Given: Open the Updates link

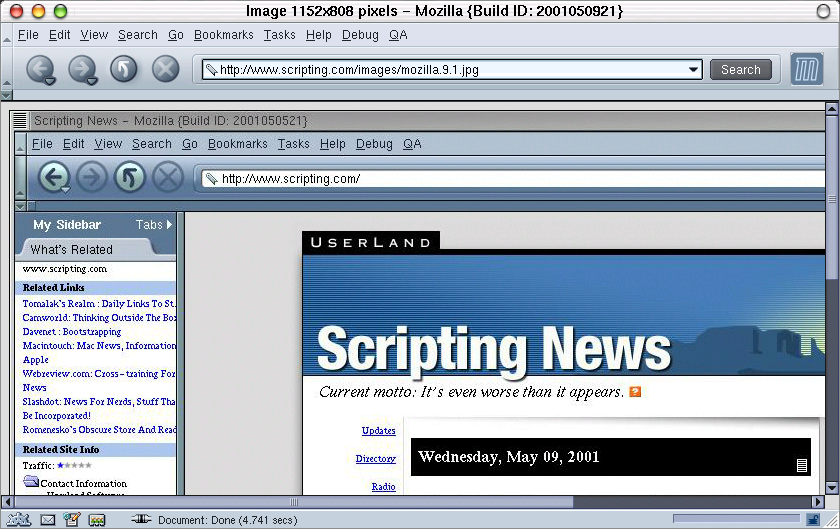Looking at the screenshot, I should pyautogui.click(x=378, y=430).
